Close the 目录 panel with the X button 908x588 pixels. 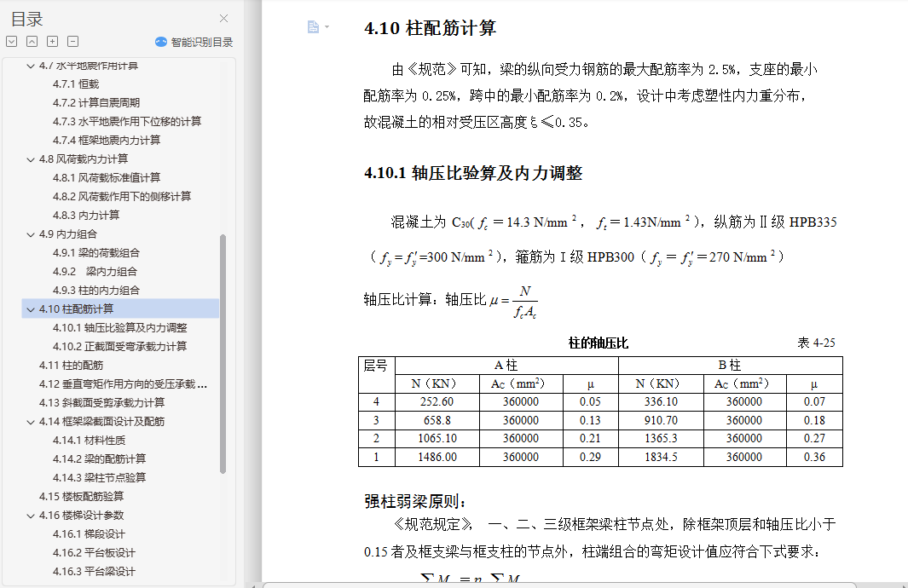click(223, 19)
